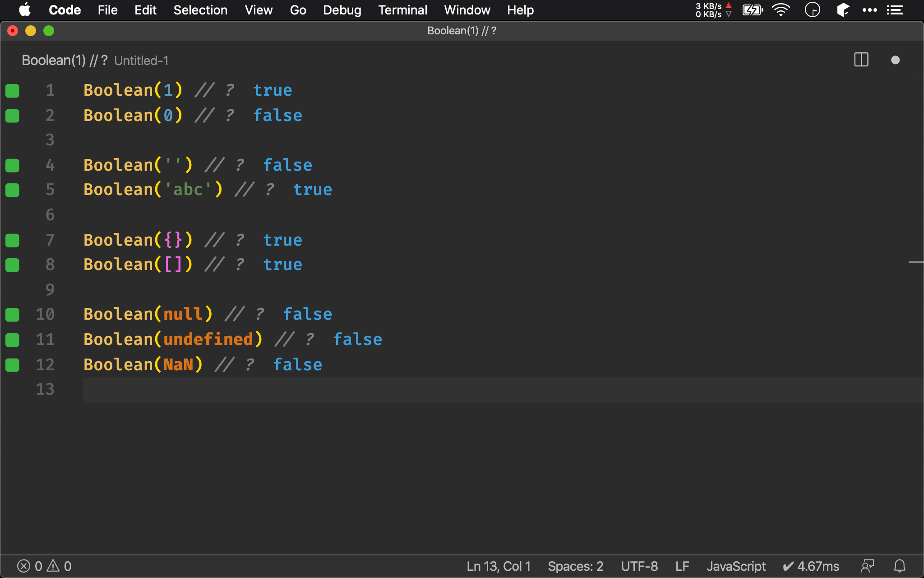Click the feedback smiley icon

click(x=867, y=566)
